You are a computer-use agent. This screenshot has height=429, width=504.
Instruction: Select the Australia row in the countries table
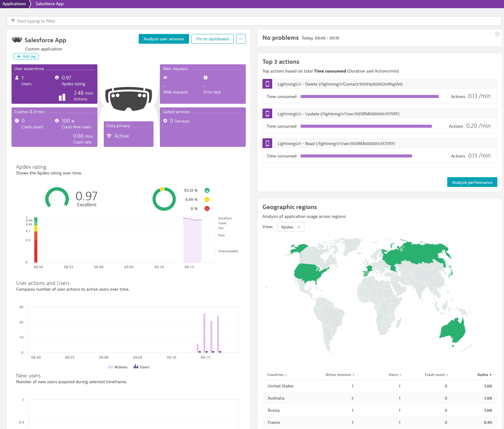[380, 398]
